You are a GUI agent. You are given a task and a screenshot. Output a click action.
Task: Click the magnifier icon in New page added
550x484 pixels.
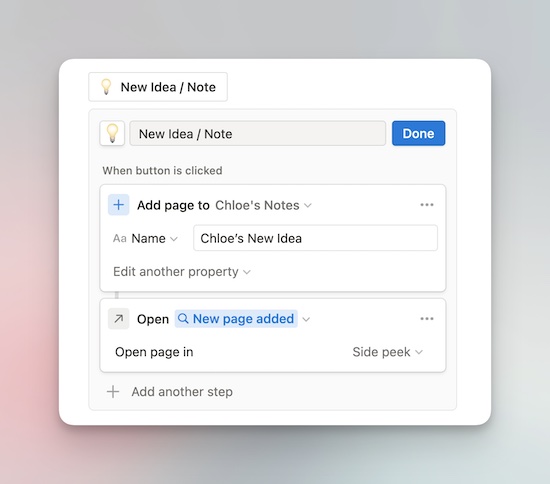click(x=183, y=319)
